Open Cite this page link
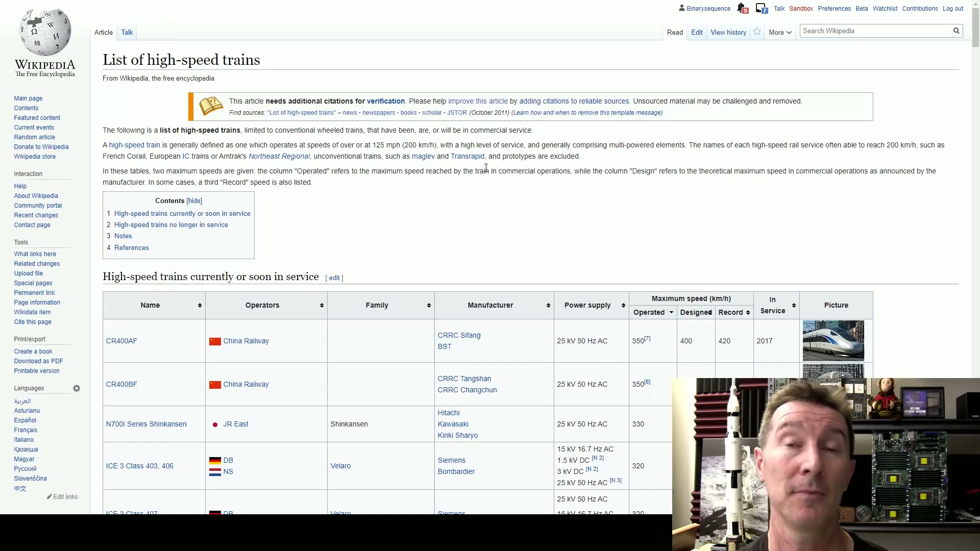The image size is (980, 551). (32, 322)
